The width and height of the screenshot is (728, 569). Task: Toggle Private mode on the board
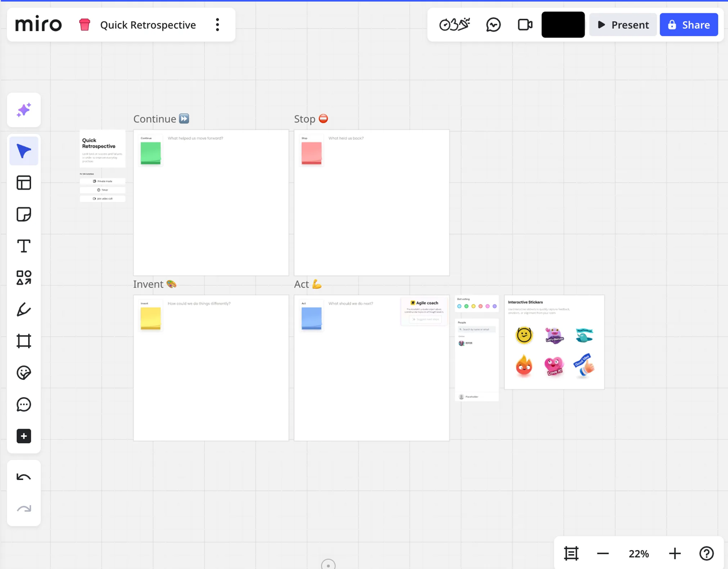103,181
